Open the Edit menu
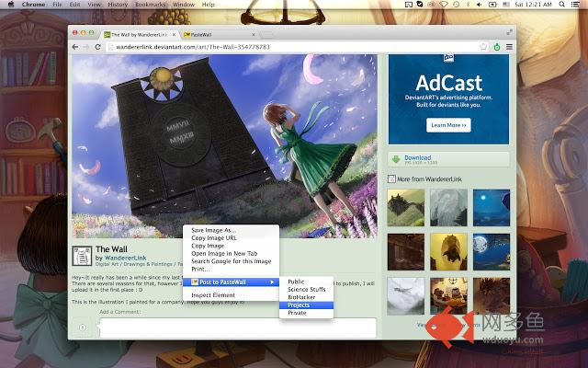Viewport: 588px width, 368px height. tap(74, 5)
